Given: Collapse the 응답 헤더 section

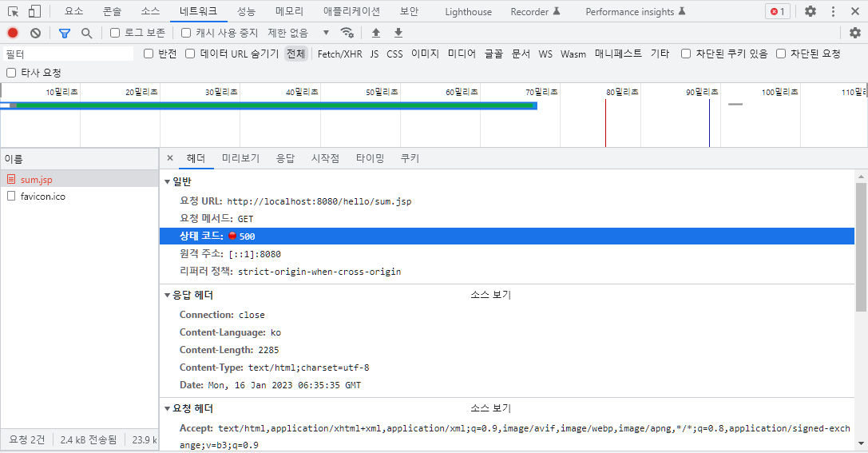Looking at the screenshot, I should coord(167,295).
